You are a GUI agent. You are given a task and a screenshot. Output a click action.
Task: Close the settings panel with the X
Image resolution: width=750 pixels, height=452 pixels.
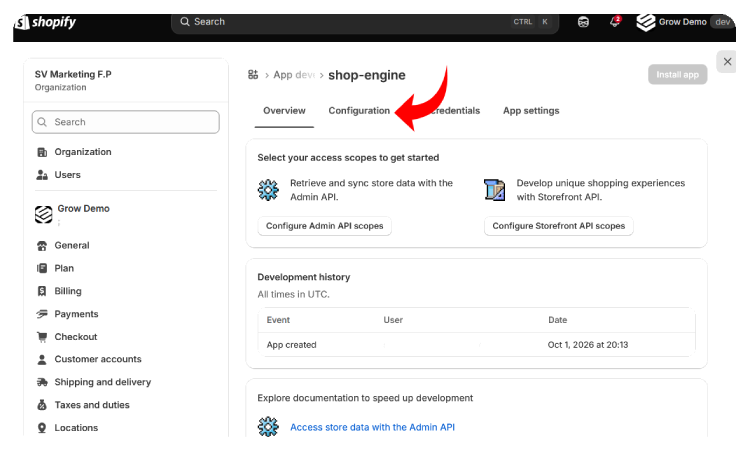point(727,61)
